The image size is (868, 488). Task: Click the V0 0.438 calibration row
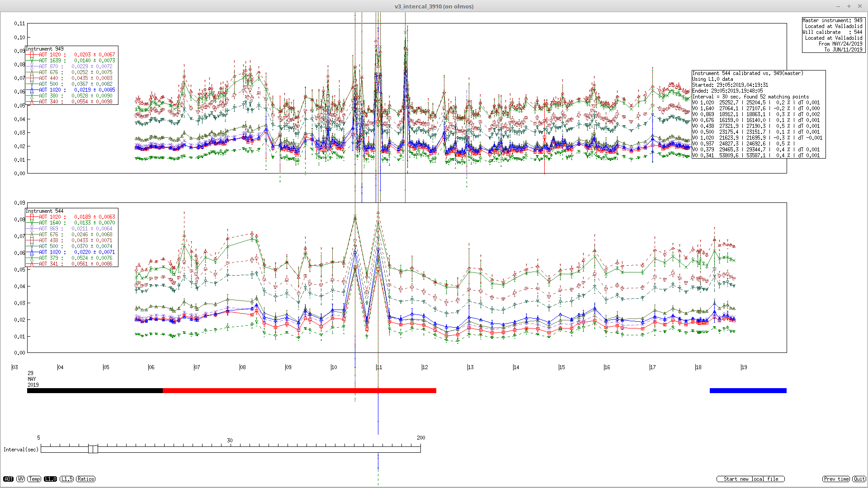point(756,126)
